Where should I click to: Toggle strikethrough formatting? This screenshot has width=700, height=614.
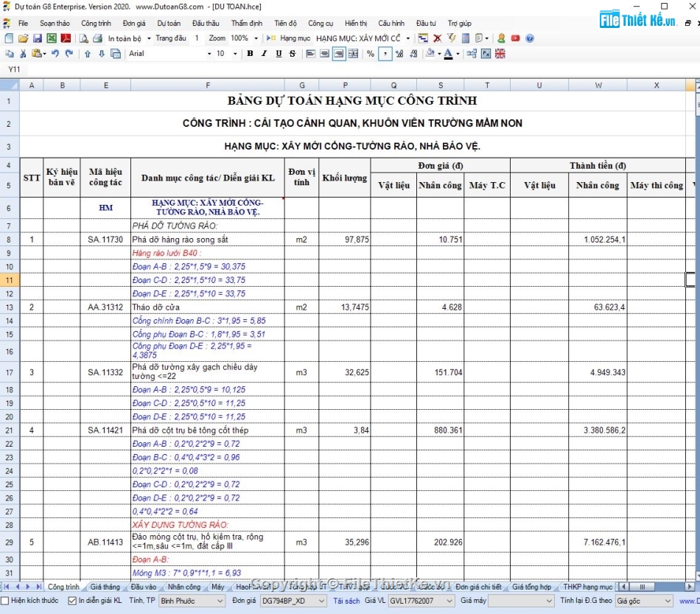[x=293, y=54]
